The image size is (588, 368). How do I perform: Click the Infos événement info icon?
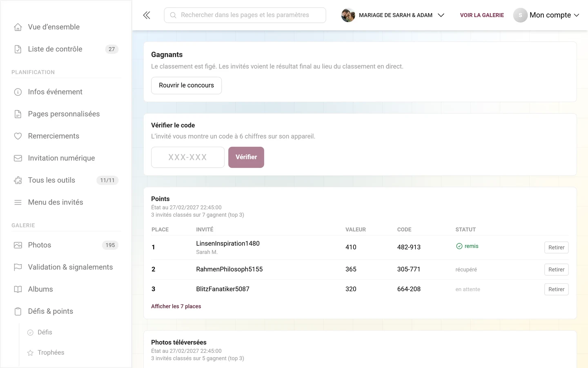pyautogui.click(x=18, y=92)
